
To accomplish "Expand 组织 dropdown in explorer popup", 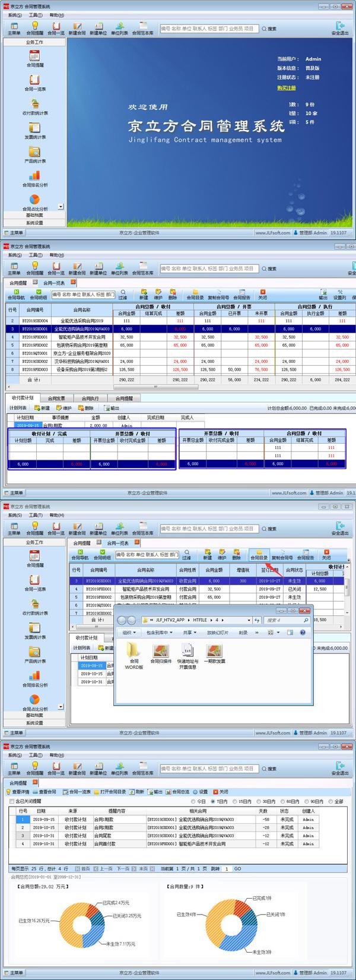I will coord(129,633).
